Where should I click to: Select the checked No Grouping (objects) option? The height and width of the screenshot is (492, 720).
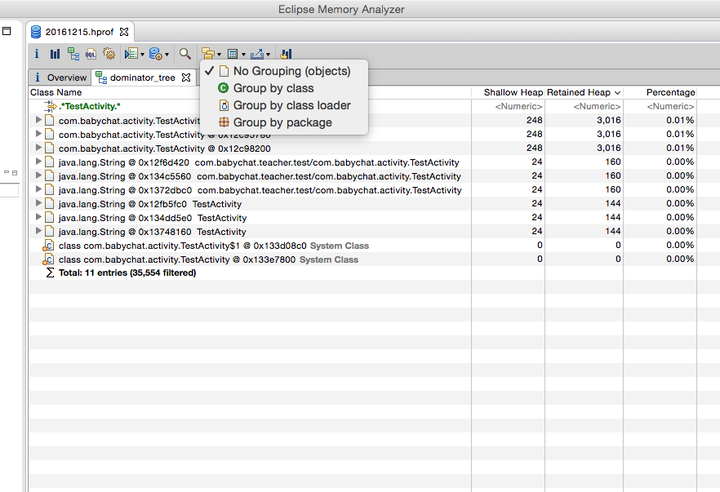[285, 71]
